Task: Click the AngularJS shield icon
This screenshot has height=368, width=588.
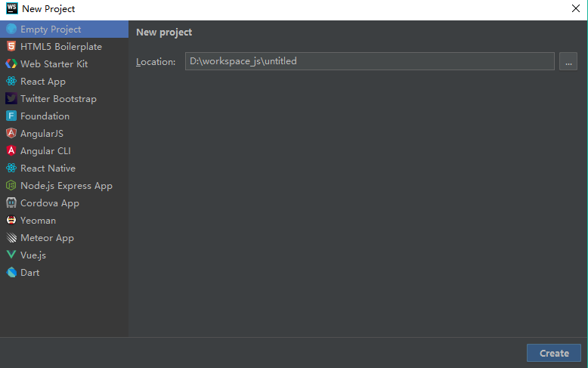Action: click(x=11, y=134)
